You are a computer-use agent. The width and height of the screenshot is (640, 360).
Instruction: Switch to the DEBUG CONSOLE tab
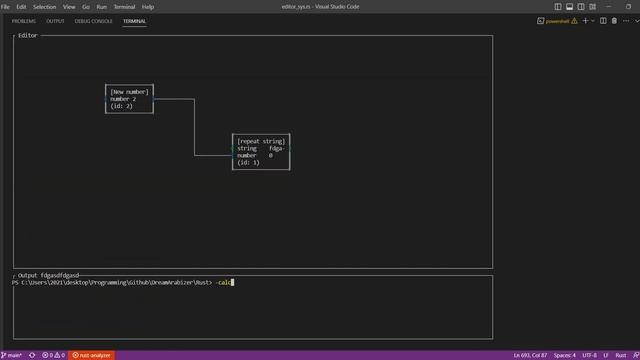[93, 21]
